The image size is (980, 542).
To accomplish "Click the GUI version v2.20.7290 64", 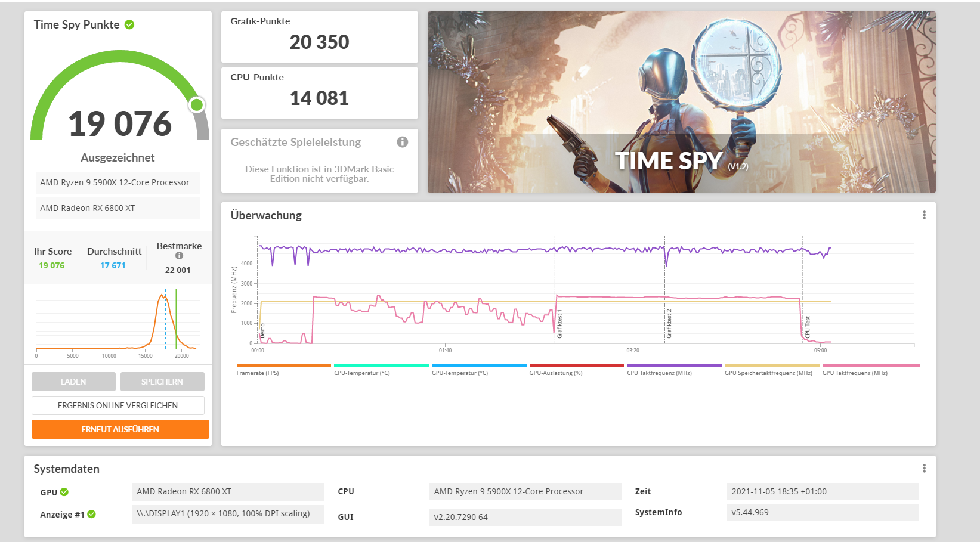I will (525, 517).
